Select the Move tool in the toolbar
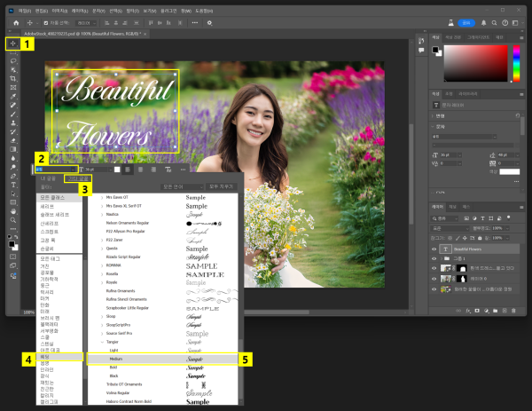Image resolution: width=532 pixels, height=411 pixels. (x=12, y=43)
